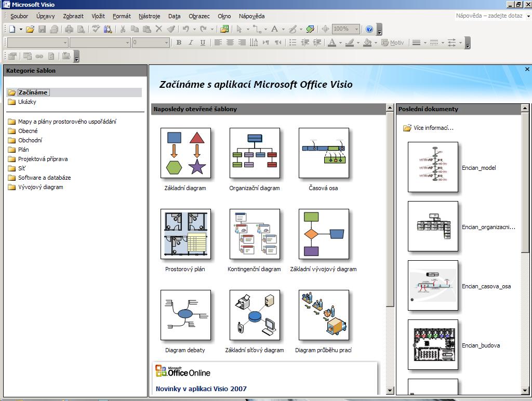
Task: Select the Ukázky category folder
Action: click(x=27, y=102)
